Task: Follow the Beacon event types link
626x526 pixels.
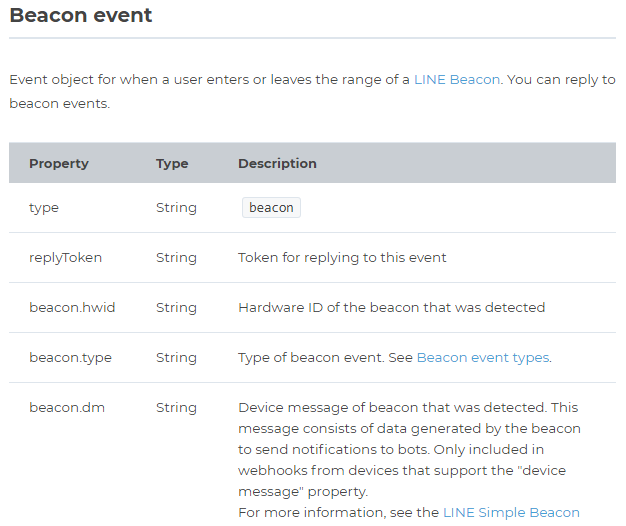Action: (x=482, y=357)
